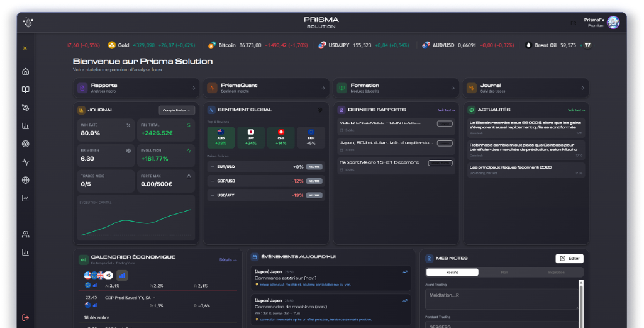Toggle the bar-chart importance filter button
Viewport: 644px width, 328px height.
pyautogui.click(x=122, y=275)
